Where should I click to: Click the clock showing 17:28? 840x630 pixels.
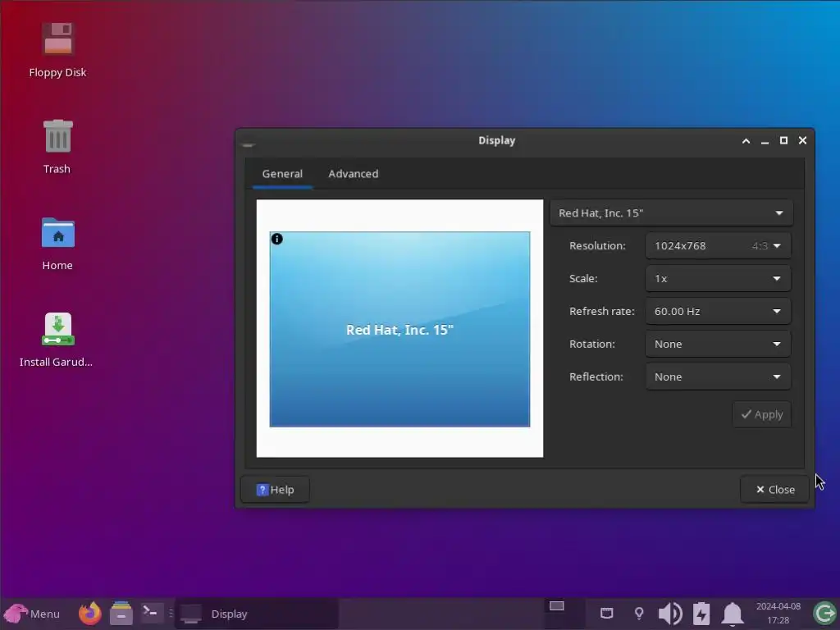tap(778, 614)
